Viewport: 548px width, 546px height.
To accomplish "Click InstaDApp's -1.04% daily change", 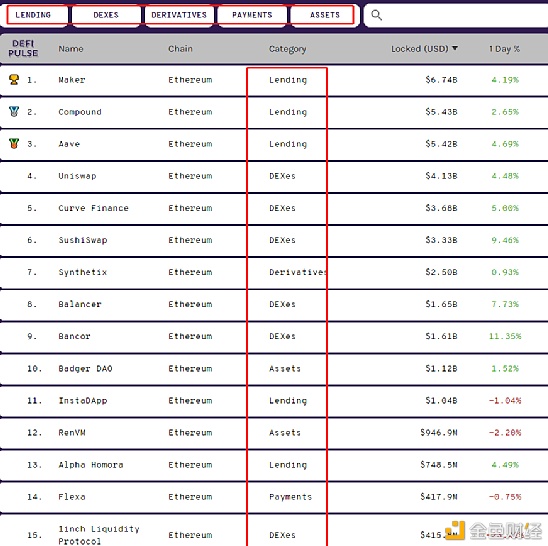I will click(x=505, y=401).
